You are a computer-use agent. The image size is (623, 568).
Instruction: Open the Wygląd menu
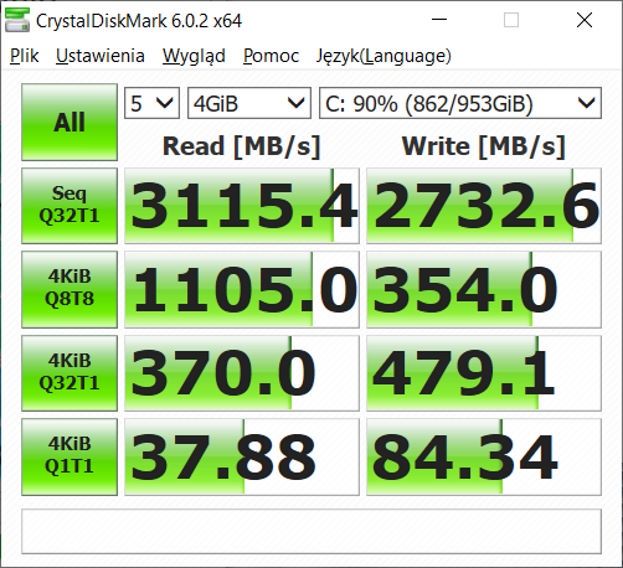click(194, 56)
